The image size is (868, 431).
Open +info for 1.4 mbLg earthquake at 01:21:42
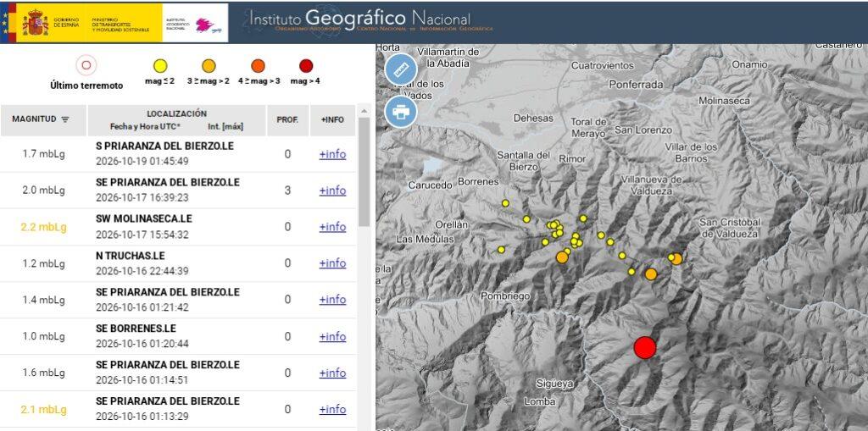(x=332, y=300)
